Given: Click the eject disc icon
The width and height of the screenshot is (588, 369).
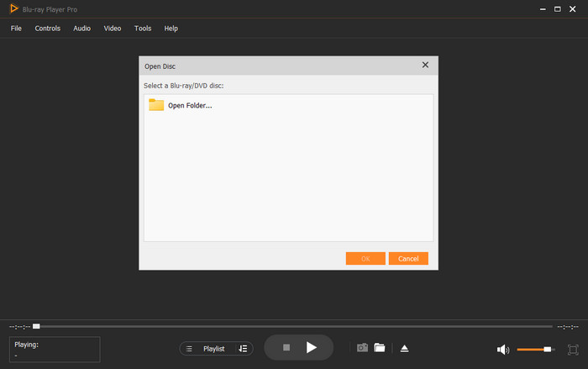Looking at the screenshot, I should [404, 348].
